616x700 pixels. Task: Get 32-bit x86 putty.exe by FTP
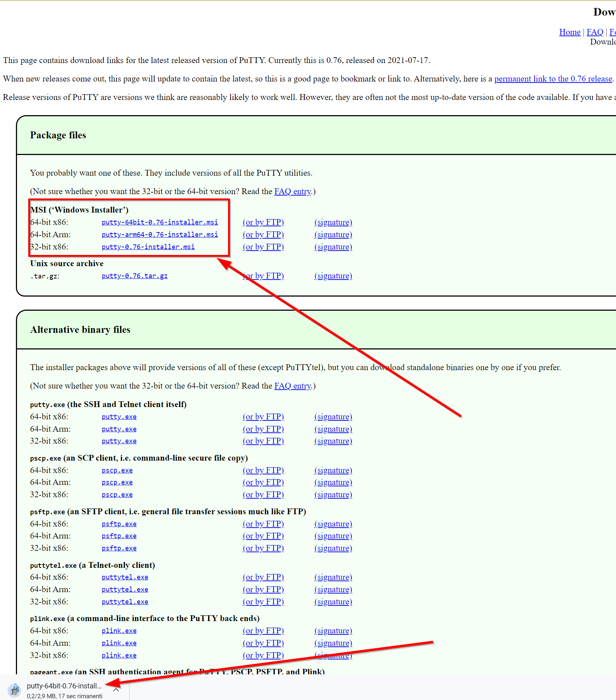click(263, 441)
